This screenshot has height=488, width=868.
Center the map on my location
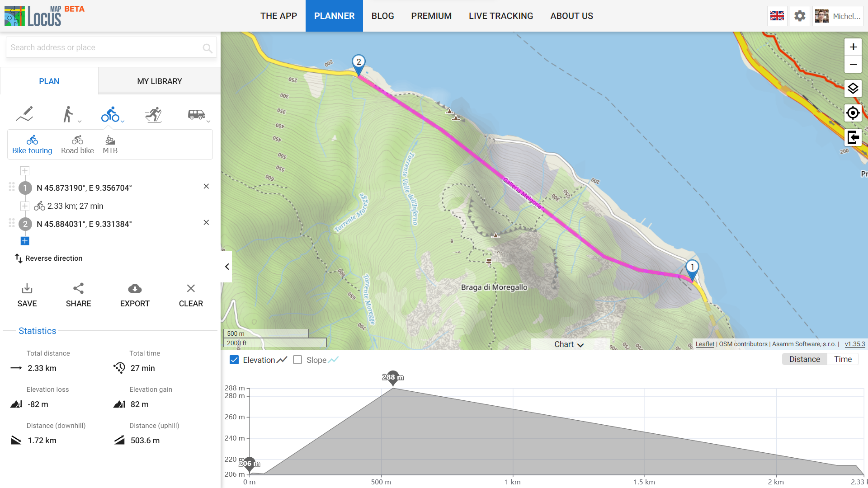(853, 113)
